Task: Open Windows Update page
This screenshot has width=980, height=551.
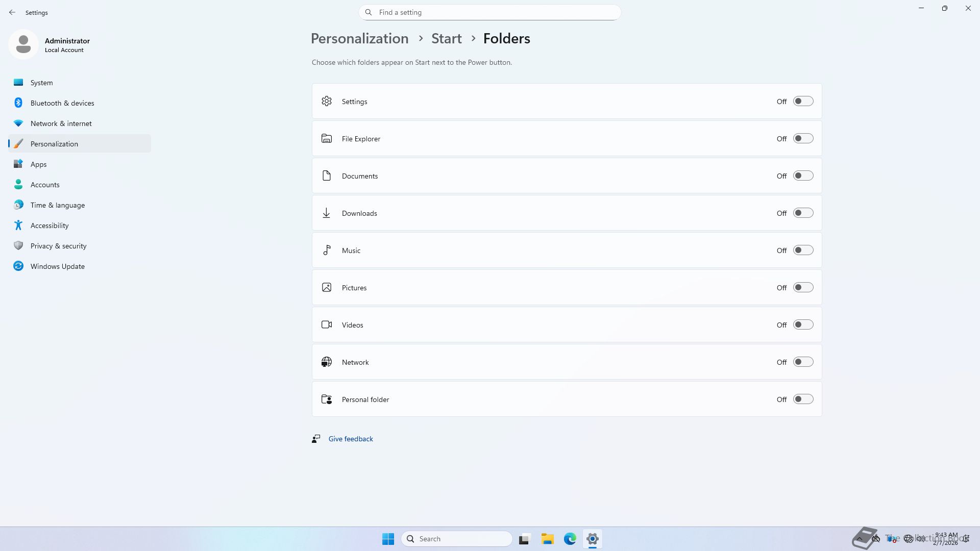Action: click(57, 266)
